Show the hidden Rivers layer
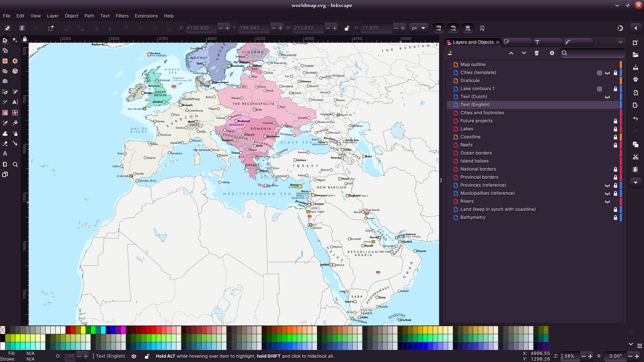This screenshot has width=644, height=362. (607, 201)
